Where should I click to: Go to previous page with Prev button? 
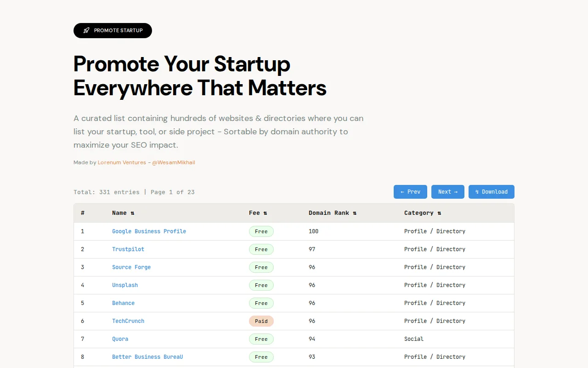click(410, 192)
